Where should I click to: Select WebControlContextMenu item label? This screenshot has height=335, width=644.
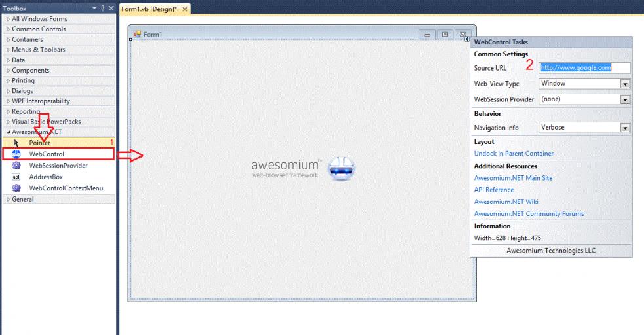(66, 188)
